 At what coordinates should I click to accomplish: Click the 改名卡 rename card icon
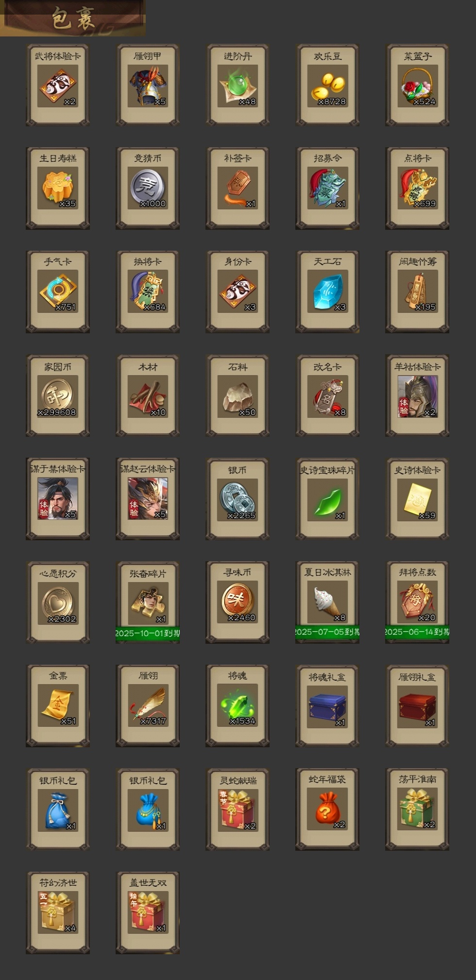327,396
